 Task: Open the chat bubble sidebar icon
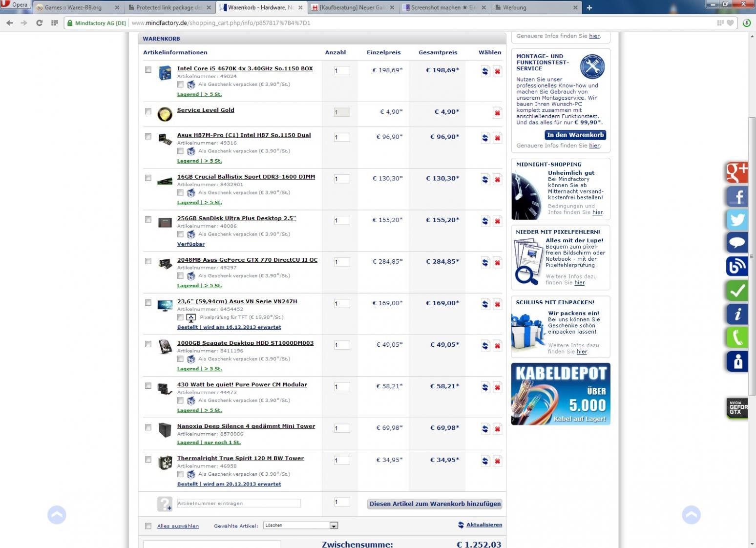[737, 243]
